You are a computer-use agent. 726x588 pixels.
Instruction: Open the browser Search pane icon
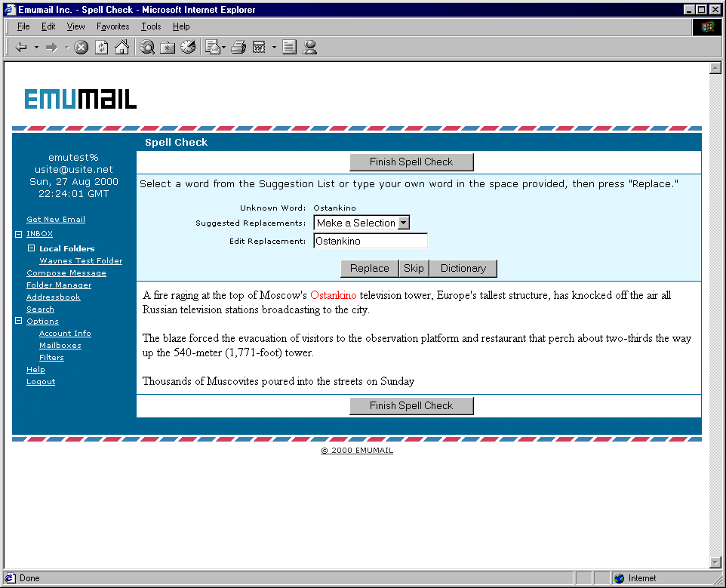tap(147, 48)
